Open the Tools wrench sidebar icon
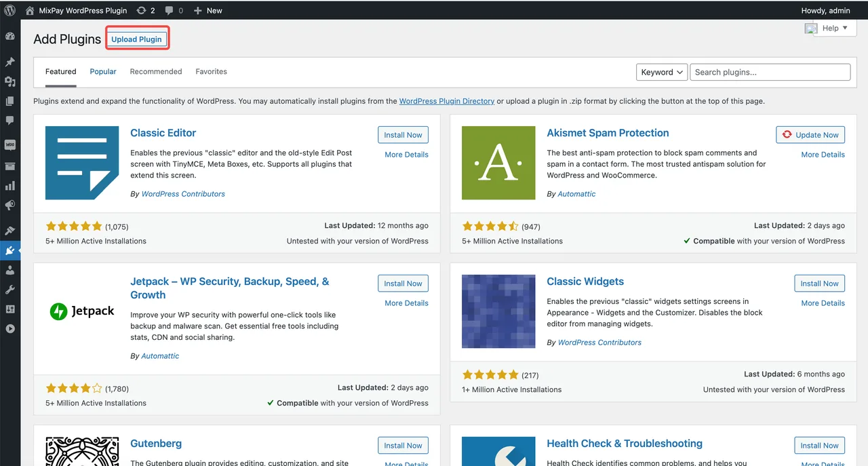The width and height of the screenshot is (868, 466). click(x=10, y=290)
